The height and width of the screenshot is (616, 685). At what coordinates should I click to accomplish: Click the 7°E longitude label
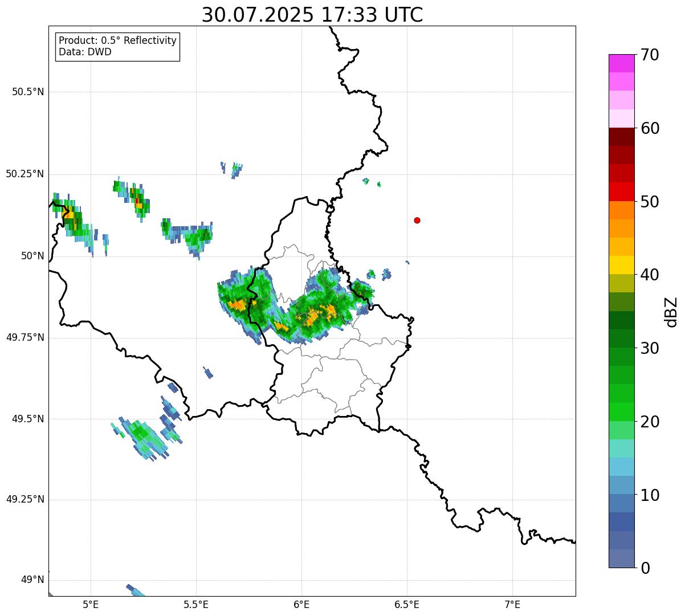(512, 605)
